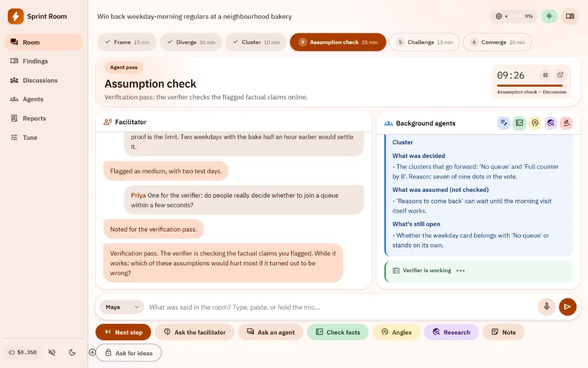This screenshot has width=588, height=368.
Task: Toggle the green audio waveform button
Action: pos(549,16)
